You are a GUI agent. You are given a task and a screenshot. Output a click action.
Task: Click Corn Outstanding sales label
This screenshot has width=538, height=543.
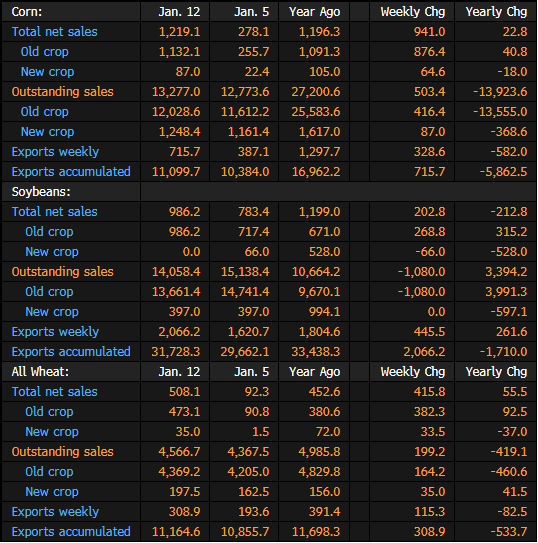[62, 92]
